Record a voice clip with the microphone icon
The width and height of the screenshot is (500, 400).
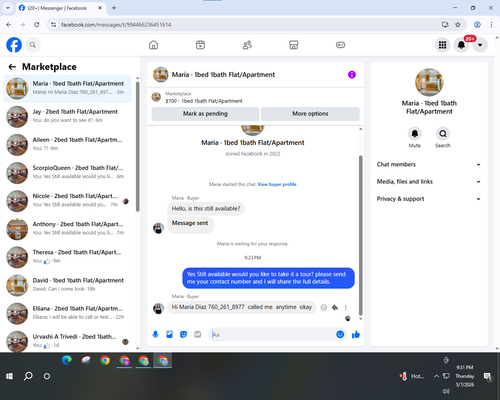(155, 334)
